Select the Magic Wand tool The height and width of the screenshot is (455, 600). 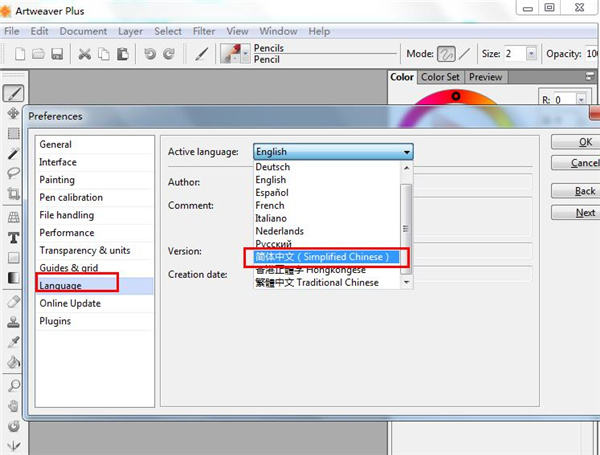(13, 153)
